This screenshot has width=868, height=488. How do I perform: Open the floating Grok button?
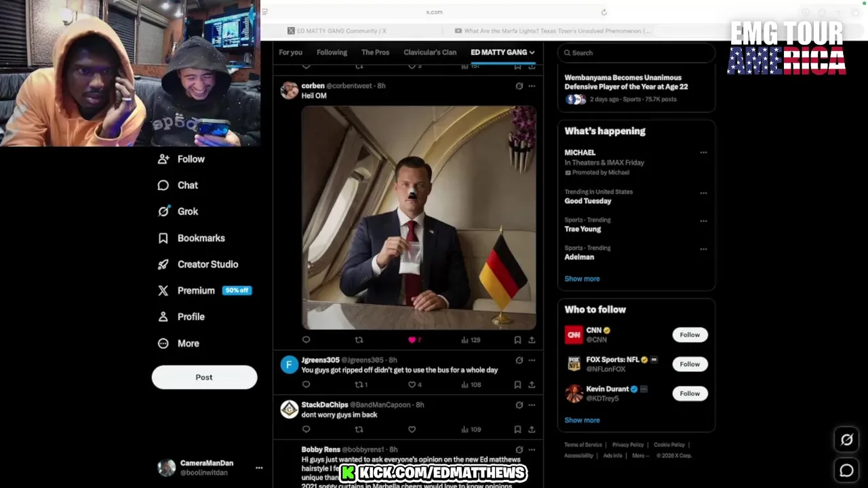point(846,440)
